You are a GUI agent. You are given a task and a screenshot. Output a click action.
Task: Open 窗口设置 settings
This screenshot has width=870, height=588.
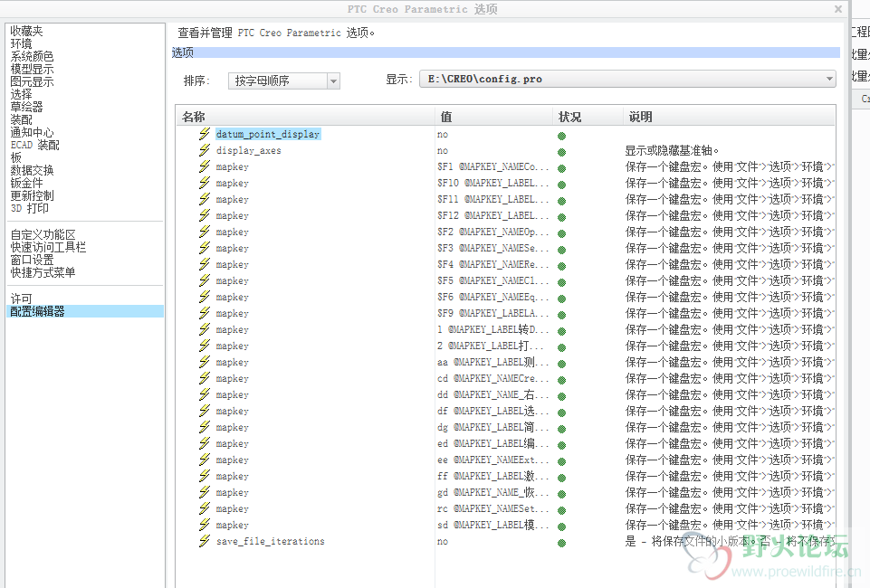[x=32, y=260]
